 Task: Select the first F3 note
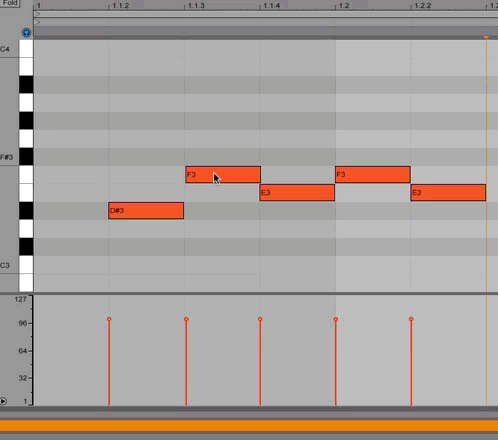(x=223, y=175)
